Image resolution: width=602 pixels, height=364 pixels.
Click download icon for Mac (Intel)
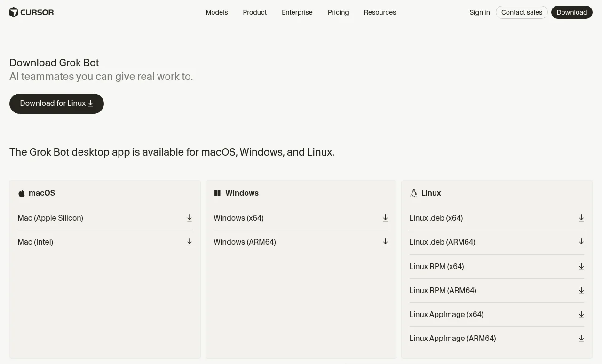190,242
